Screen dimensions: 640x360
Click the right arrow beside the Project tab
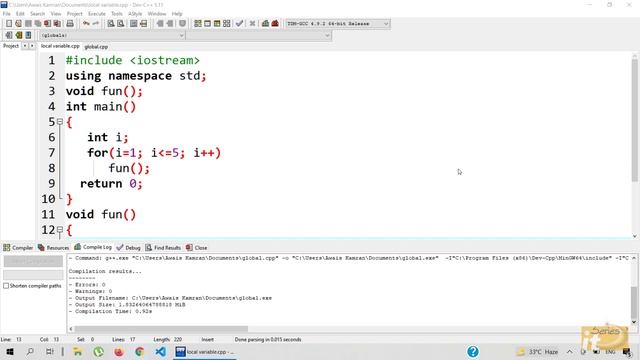click(x=32, y=46)
